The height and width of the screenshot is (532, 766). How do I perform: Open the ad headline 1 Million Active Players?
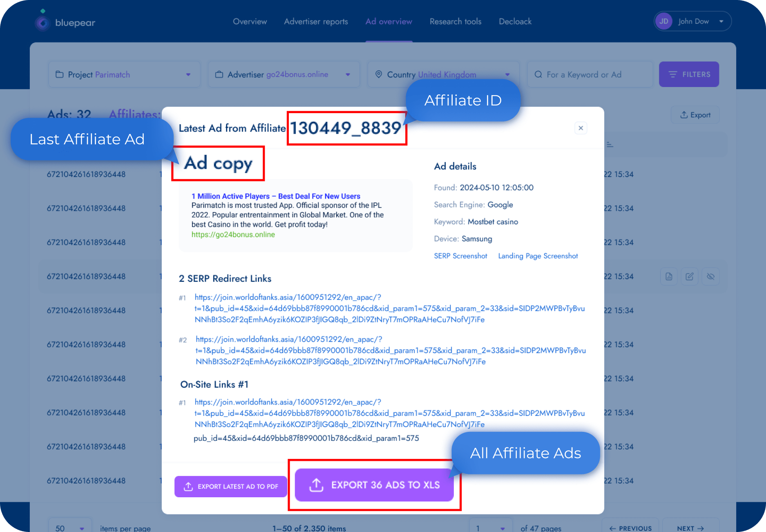[x=276, y=196]
